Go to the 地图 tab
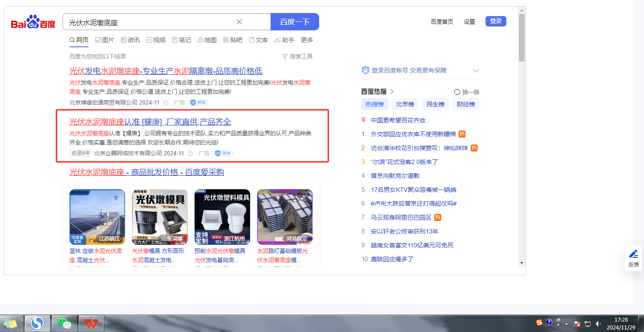Viewport: 644px width, 332px height. (x=207, y=40)
